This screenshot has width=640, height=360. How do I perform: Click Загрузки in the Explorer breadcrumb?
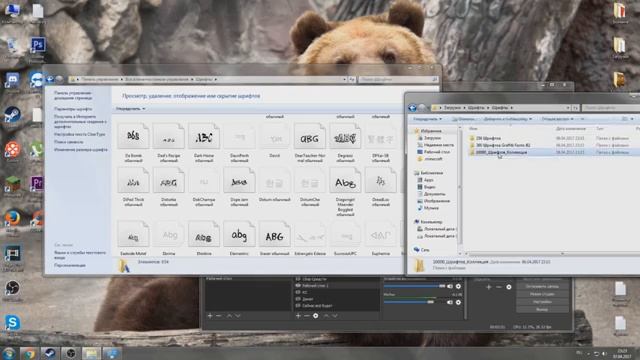452,108
